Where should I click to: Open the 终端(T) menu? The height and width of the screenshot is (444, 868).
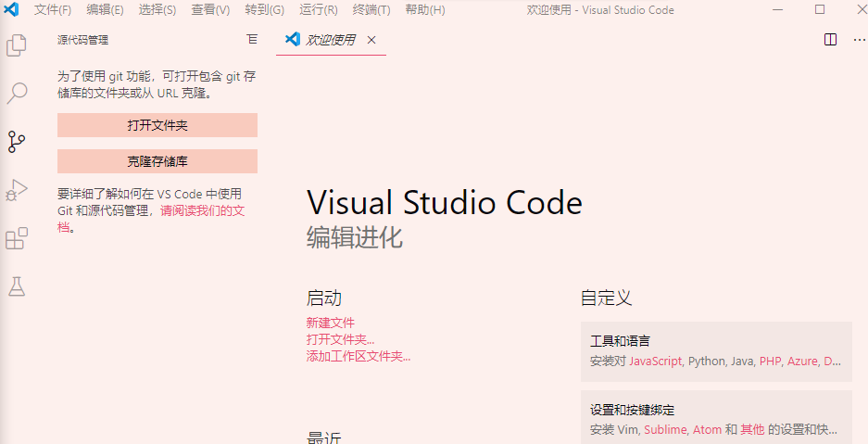pyautogui.click(x=371, y=10)
